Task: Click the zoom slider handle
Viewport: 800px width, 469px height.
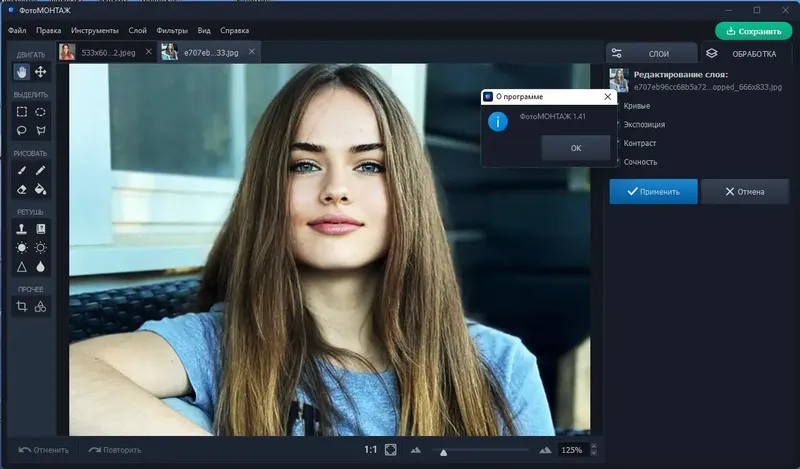Action: (x=443, y=451)
